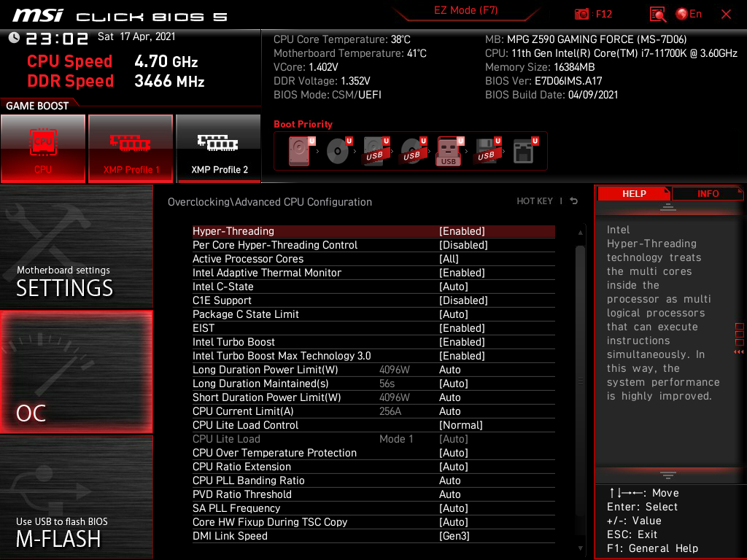The height and width of the screenshot is (560, 747).
Task: Select the highlighted USB key boot icon
Action: [x=449, y=151]
